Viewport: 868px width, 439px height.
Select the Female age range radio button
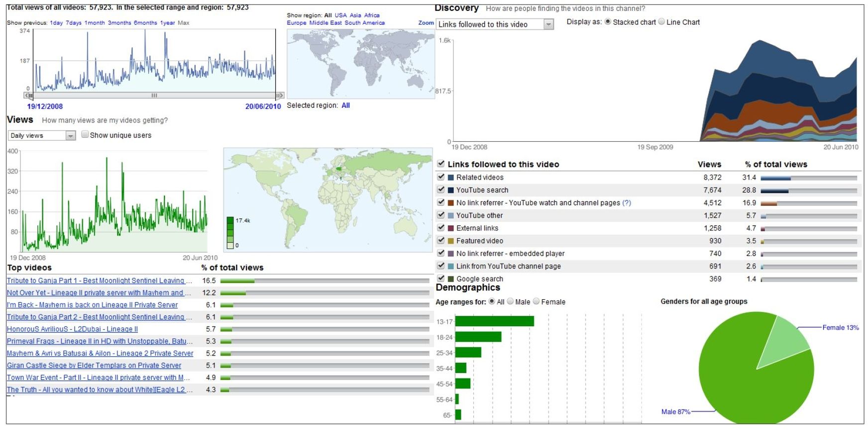pyautogui.click(x=537, y=301)
